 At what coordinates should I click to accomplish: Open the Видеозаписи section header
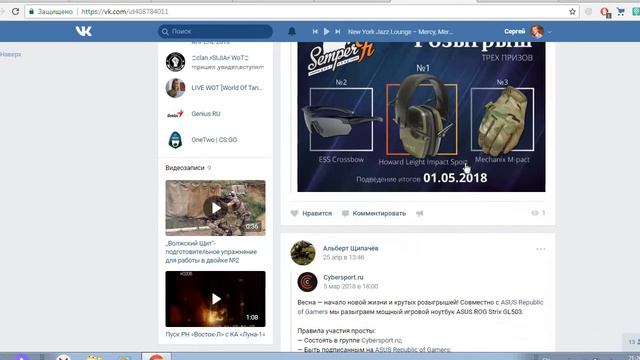(x=185, y=168)
